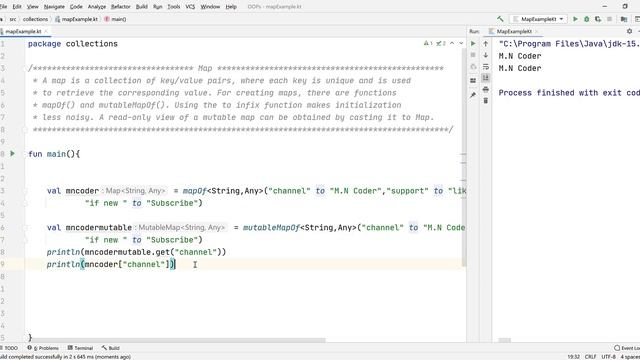Screen dimensions: 640x360
Task: Click first 'M.N Coder' console output line
Action: (x=520, y=56)
